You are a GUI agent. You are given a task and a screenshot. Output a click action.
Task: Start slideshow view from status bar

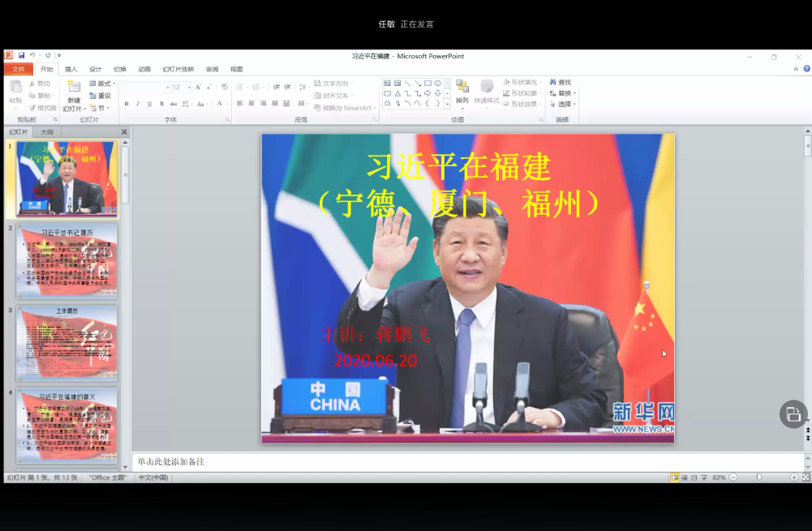click(703, 477)
